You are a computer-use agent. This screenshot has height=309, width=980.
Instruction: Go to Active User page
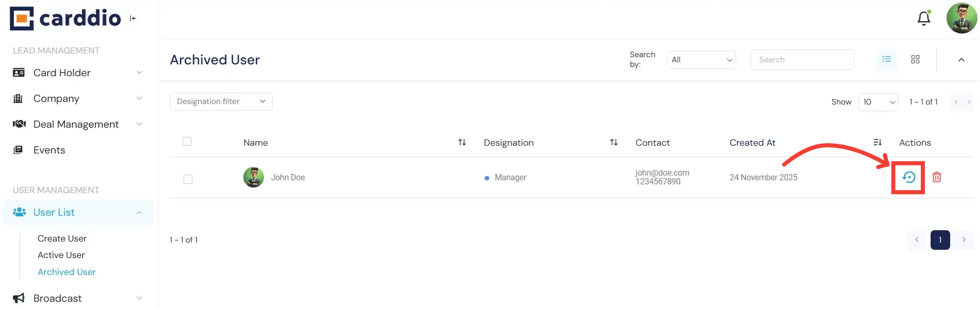tap(61, 255)
